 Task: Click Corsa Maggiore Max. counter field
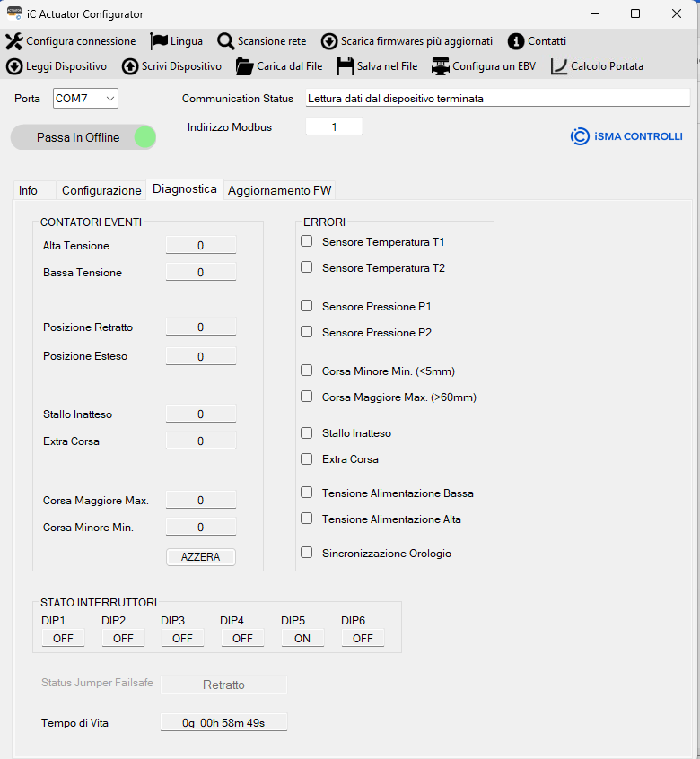click(x=201, y=500)
